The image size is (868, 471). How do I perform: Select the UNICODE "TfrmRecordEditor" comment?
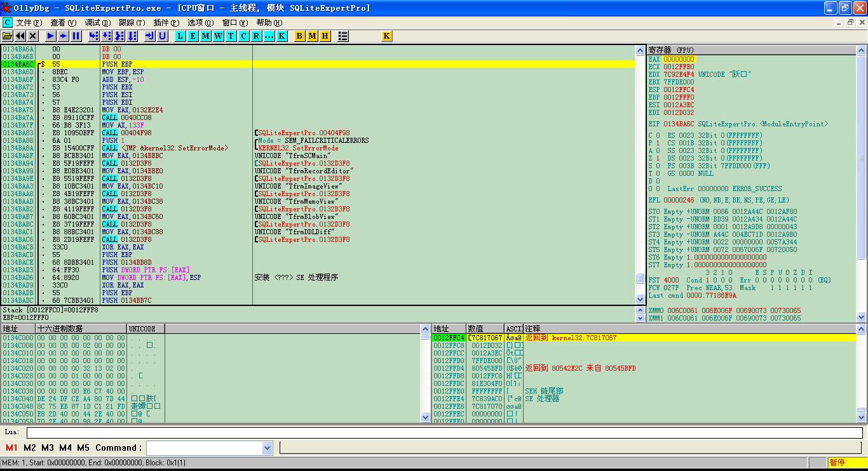coord(304,171)
